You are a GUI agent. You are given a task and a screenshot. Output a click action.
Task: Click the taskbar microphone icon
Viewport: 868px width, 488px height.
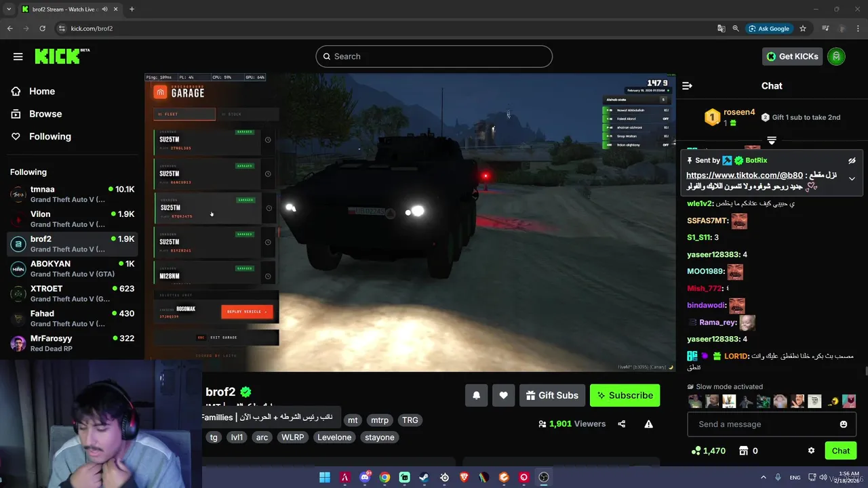point(778,477)
